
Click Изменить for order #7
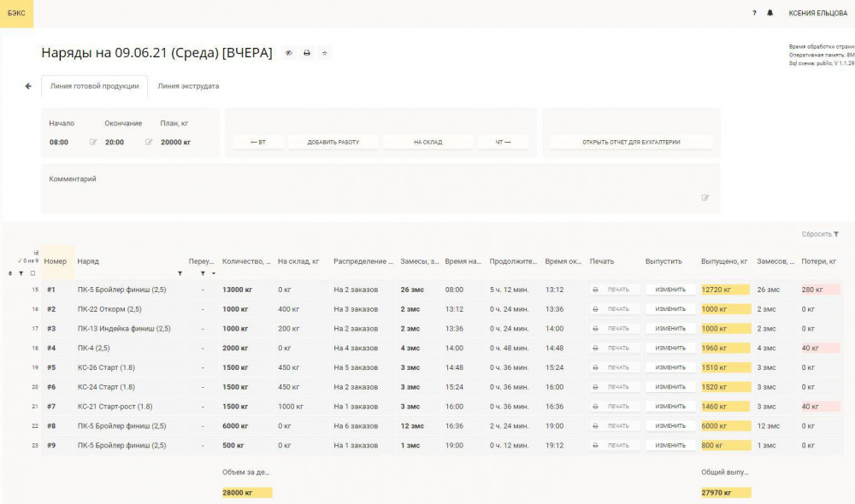click(x=670, y=407)
